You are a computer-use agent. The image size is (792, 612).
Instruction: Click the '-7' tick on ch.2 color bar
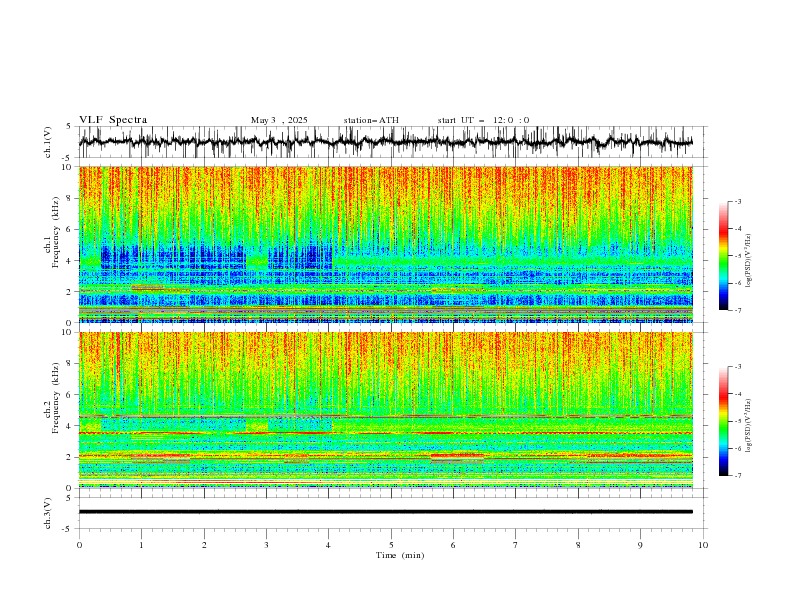737,475
